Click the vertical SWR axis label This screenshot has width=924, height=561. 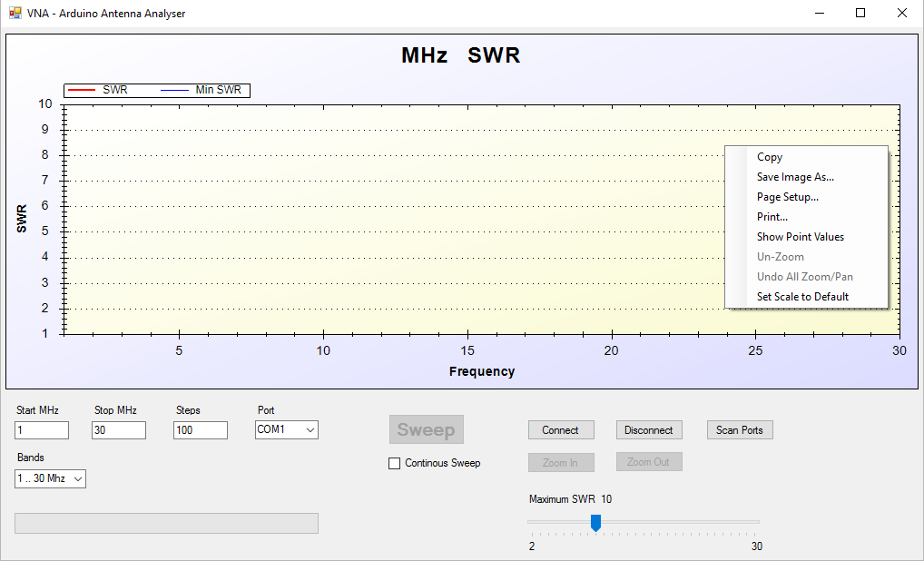(22, 219)
